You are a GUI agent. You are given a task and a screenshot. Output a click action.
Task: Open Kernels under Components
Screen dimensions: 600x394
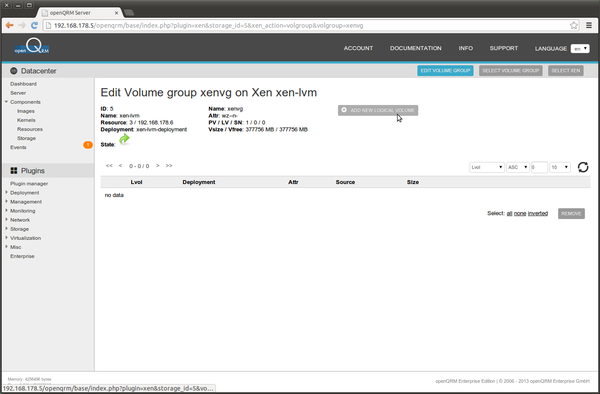pos(26,120)
